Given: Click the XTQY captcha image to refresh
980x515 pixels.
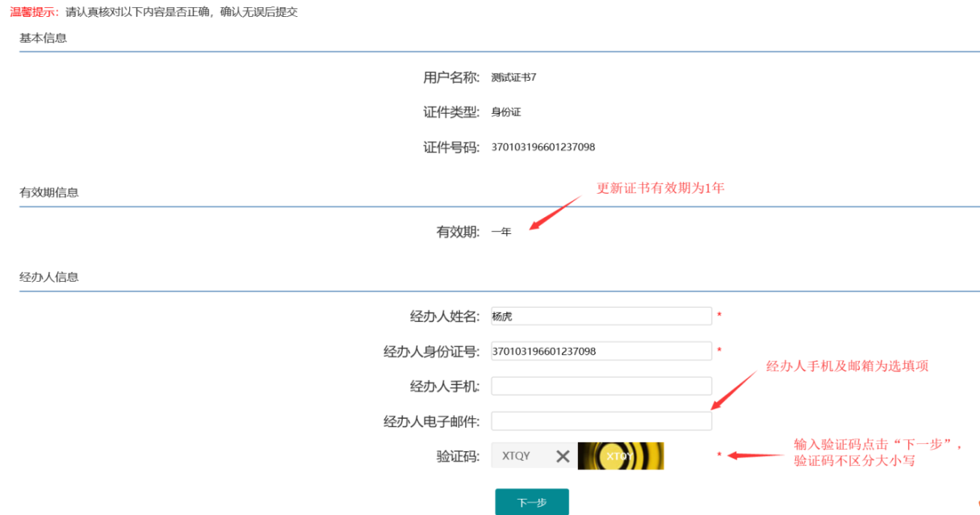Looking at the screenshot, I should click(x=620, y=456).
